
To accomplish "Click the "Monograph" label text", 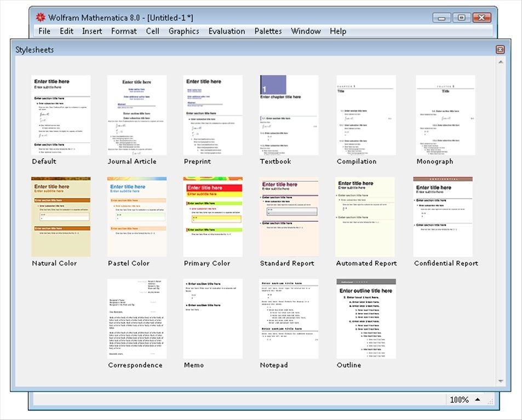I will tap(435, 162).
